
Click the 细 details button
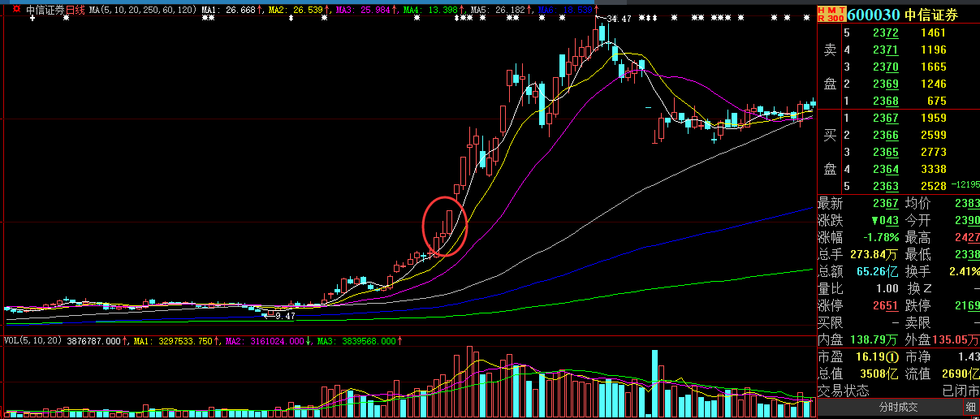971,407
